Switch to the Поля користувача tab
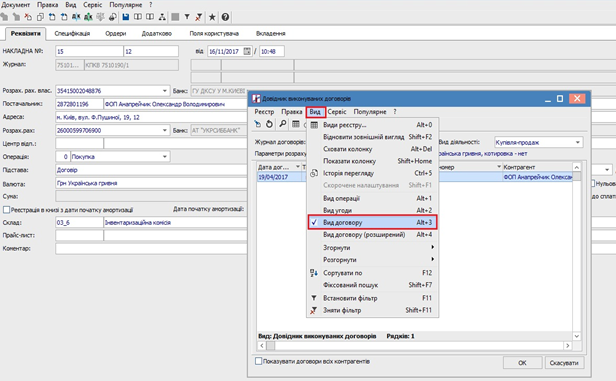The height and width of the screenshot is (381, 616). click(214, 33)
